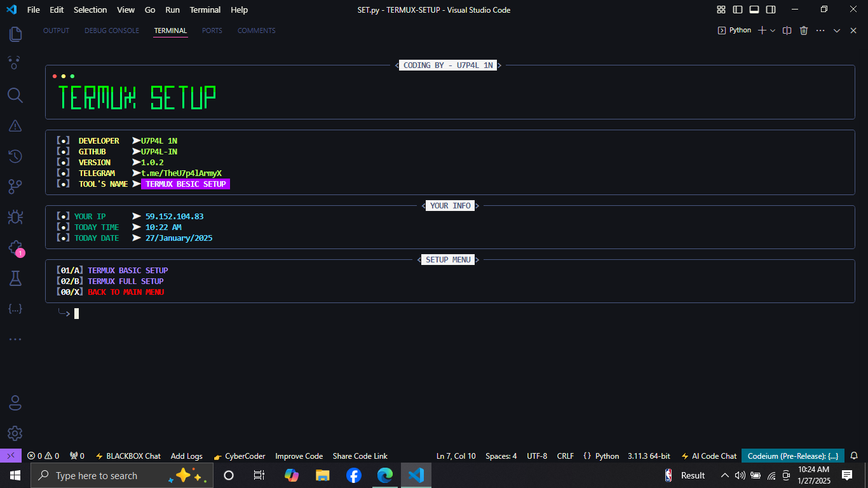This screenshot has width=868, height=488.
Task: Open the Go menu
Action: pos(150,10)
